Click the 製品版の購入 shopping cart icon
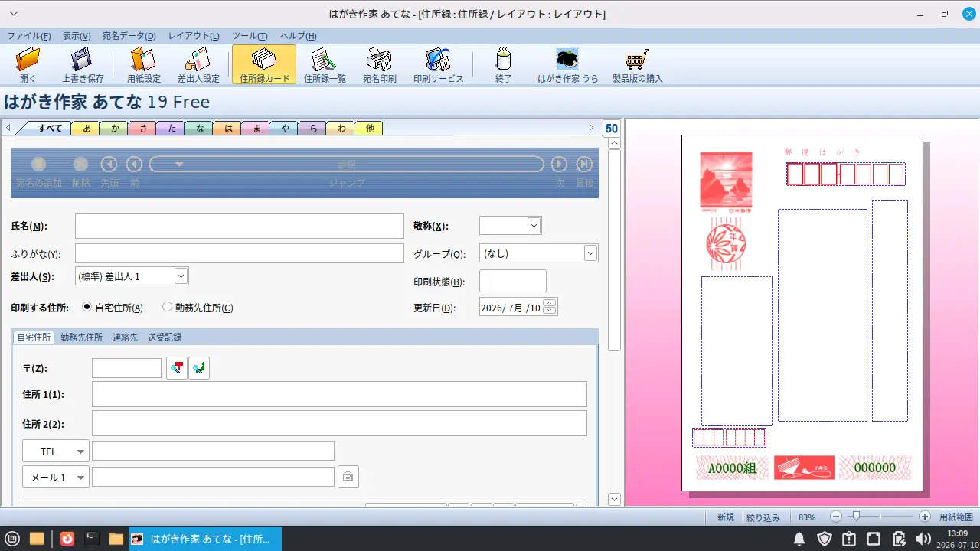Image resolution: width=980 pixels, height=551 pixels. coord(637,65)
